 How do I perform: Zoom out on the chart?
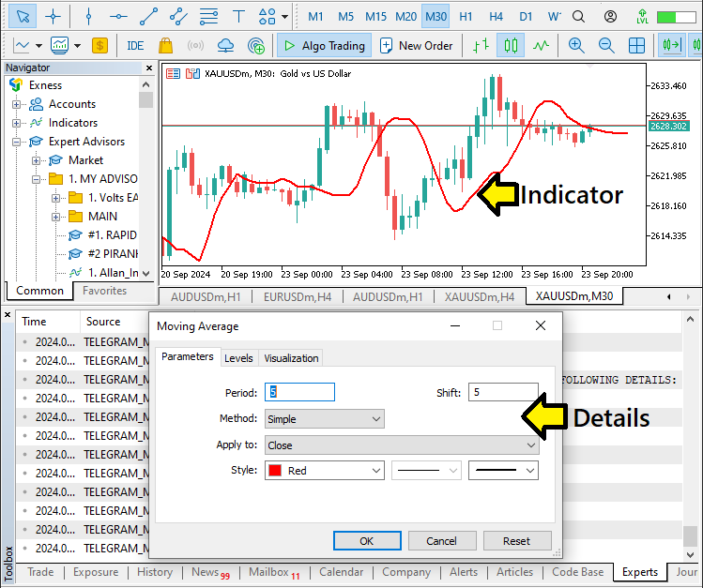tap(606, 45)
